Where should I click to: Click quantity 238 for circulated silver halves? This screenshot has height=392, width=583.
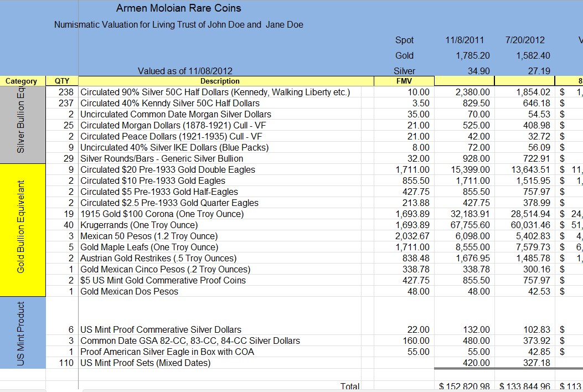click(x=66, y=91)
